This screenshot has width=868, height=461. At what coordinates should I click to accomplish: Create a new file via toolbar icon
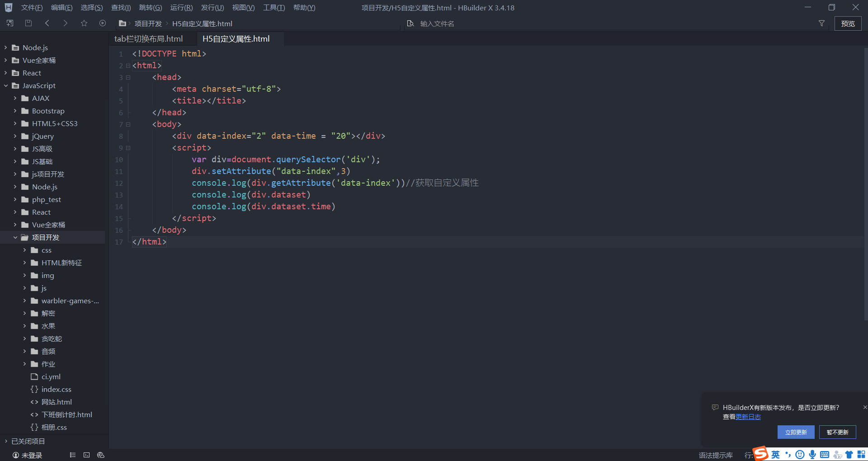click(x=9, y=23)
